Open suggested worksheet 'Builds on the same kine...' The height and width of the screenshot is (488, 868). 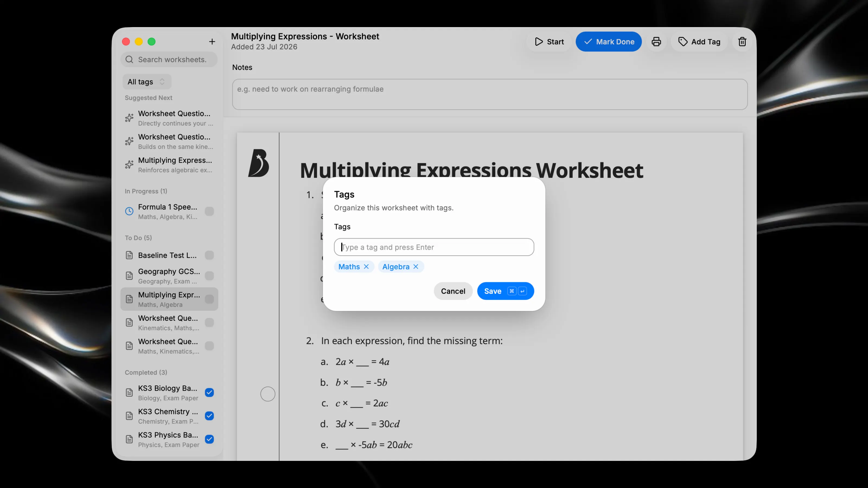point(169,141)
